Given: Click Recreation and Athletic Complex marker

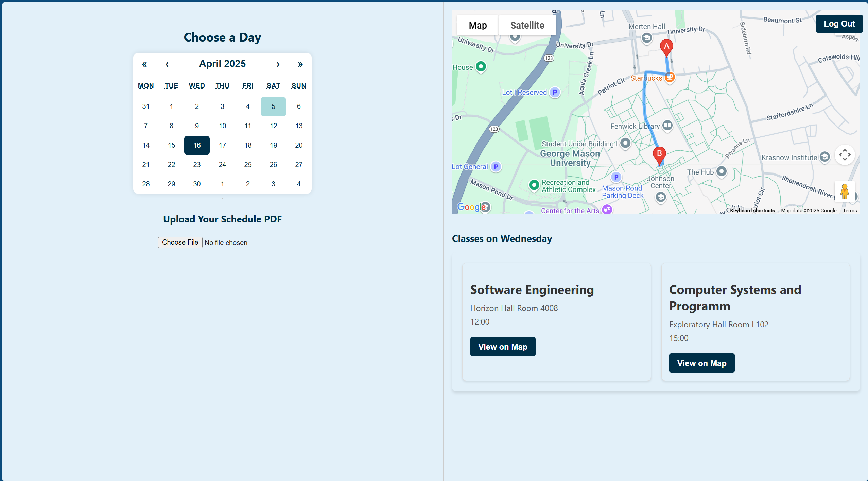Looking at the screenshot, I should pyautogui.click(x=534, y=185).
